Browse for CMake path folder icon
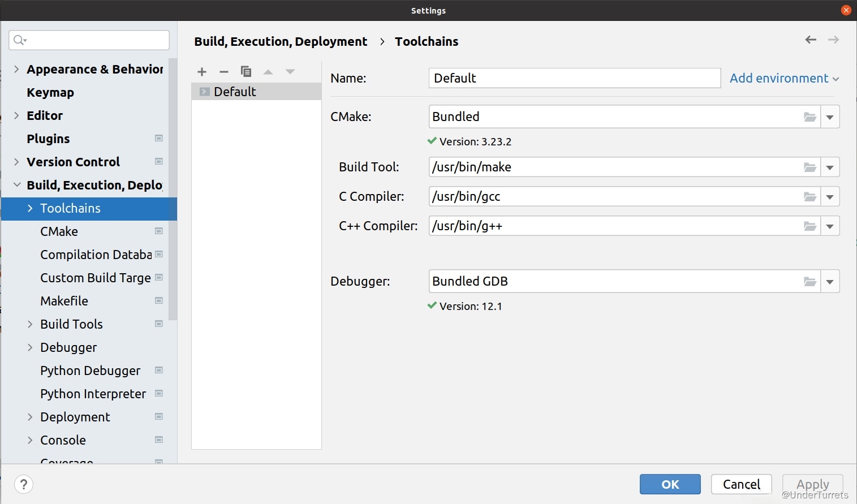The width and height of the screenshot is (857, 504). tap(810, 117)
